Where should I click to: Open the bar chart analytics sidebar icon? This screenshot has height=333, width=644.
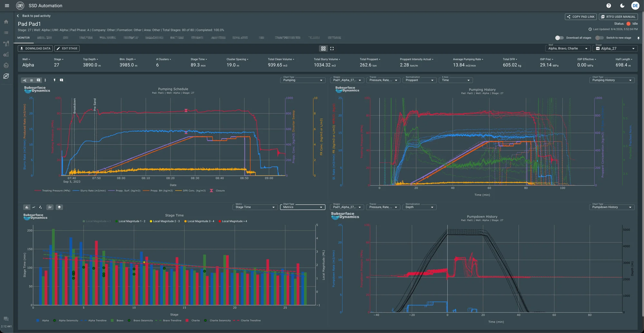(x=6, y=54)
